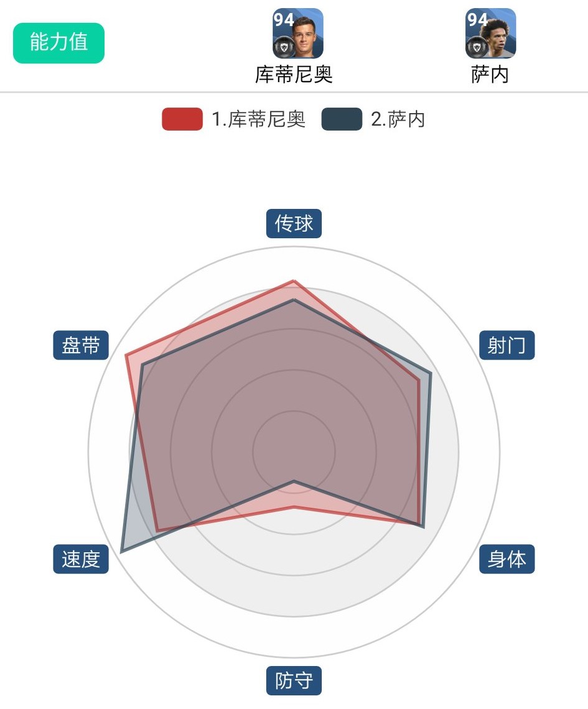Image resolution: width=588 pixels, height=709 pixels.
Task: Select the 速度 axis label
Action: coord(81,559)
